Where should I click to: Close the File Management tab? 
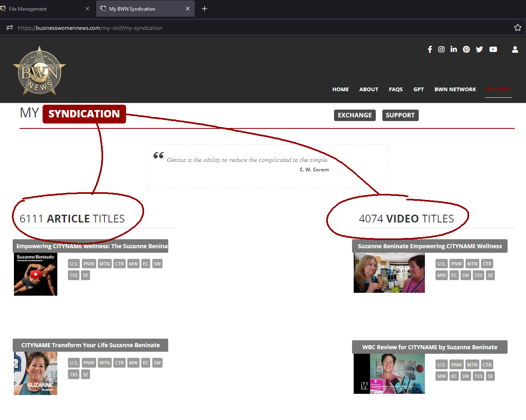click(87, 9)
